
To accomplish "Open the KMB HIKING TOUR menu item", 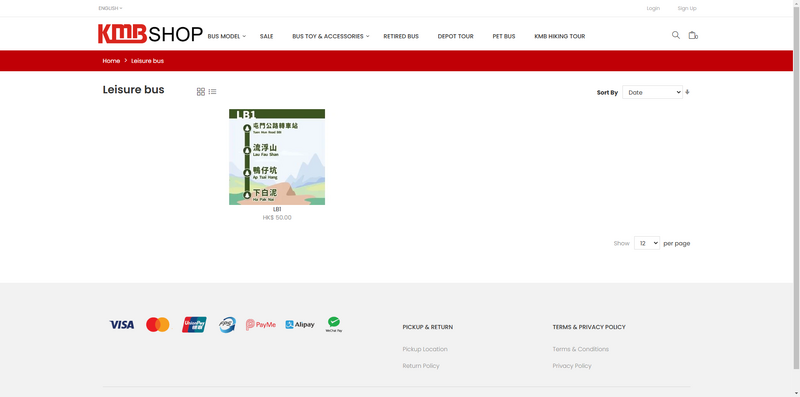I will (560, 36).
